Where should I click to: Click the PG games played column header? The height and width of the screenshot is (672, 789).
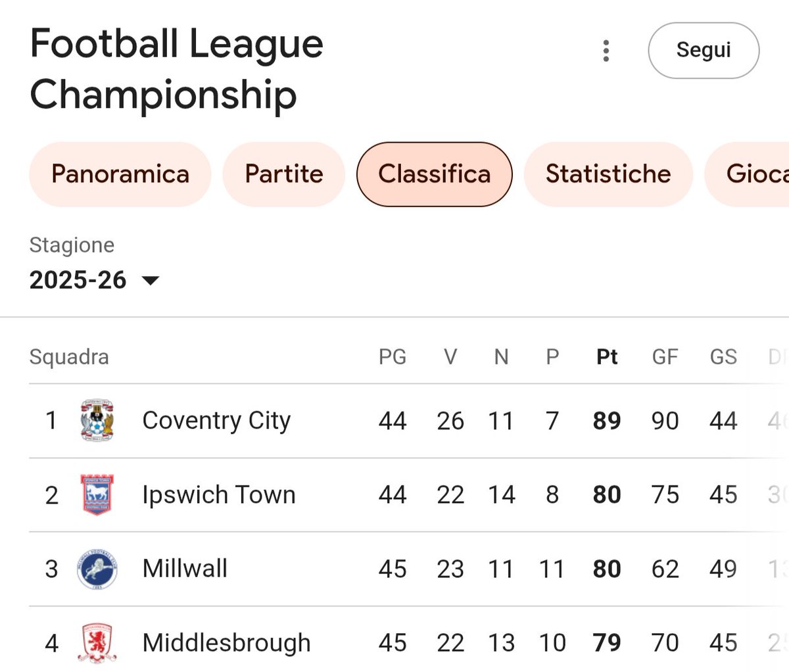tap(393, 357)
